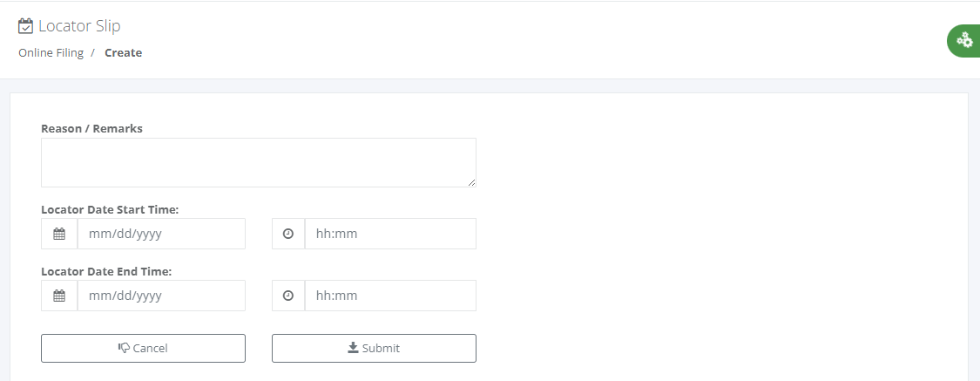Click the Locator Slip page heading

(x=79, y=26)
